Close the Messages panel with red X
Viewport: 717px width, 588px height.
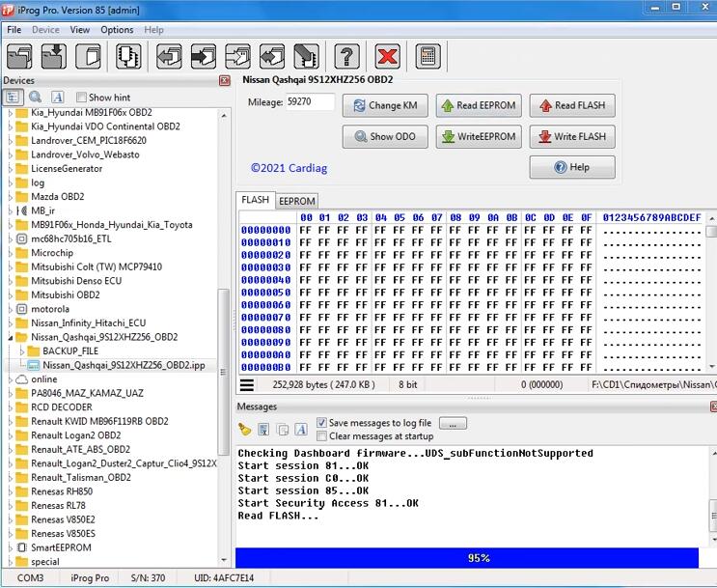pyautogui.click(x=714, y=406)
